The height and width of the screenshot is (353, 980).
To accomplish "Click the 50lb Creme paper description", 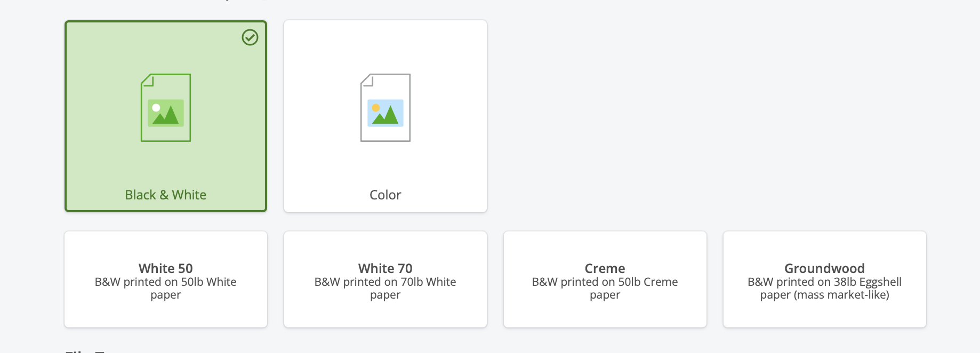I will (x=605, y=288).
